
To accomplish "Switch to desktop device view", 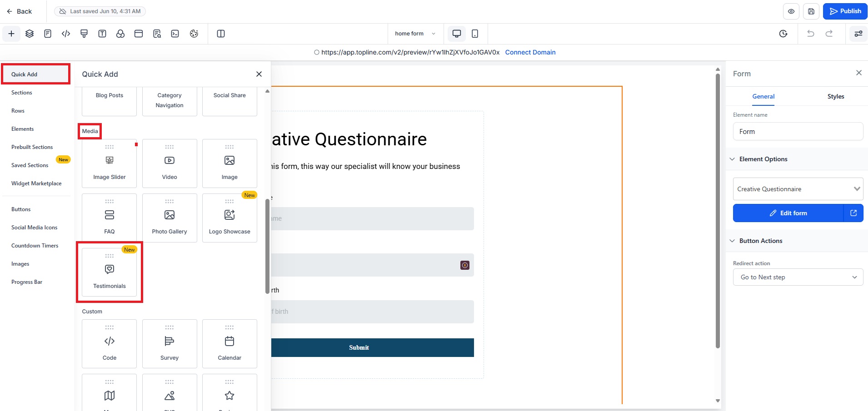I will pyautogui.click(x=457, y=34).
